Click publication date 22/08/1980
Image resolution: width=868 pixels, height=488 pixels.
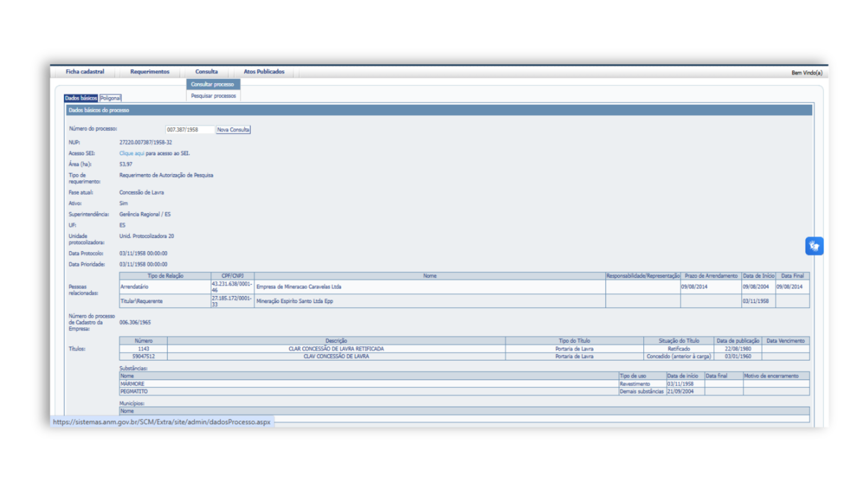[738, 349]
